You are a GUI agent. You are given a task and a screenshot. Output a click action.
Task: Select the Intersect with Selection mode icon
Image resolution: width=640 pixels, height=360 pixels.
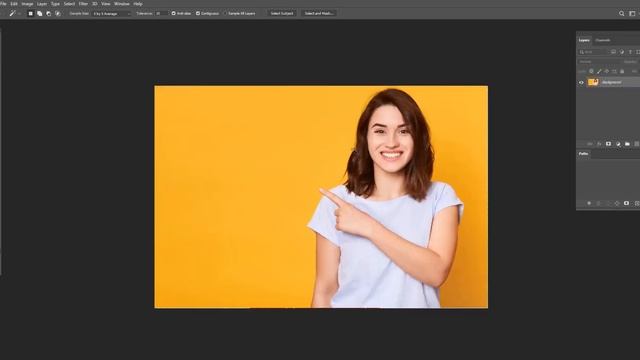click(x=58, y=13)
